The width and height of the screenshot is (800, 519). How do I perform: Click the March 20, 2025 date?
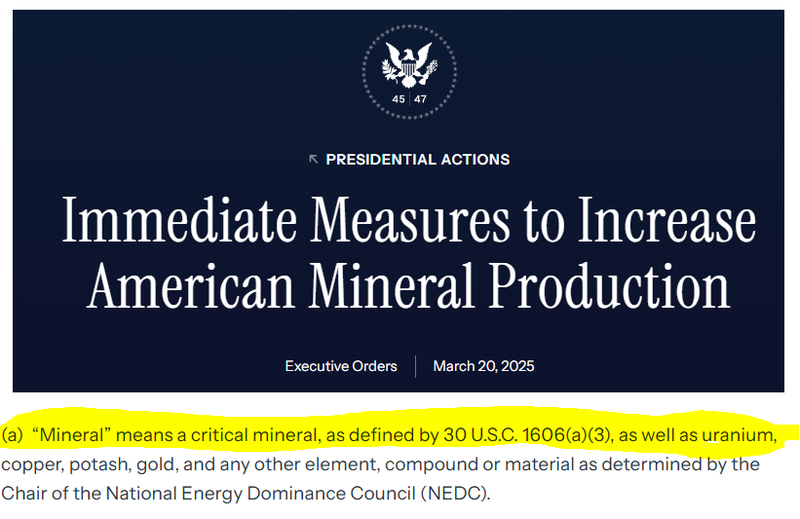coord(483,366)
